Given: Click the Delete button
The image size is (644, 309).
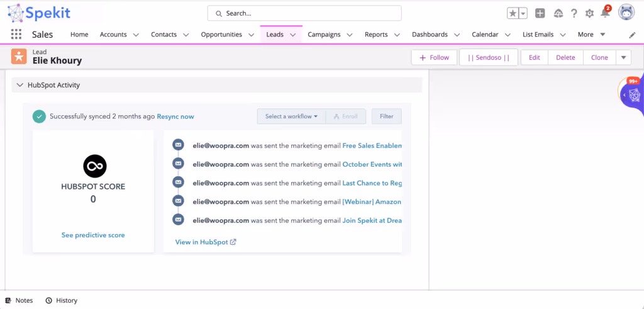Looking at the screenshot, I should point(565,57).
